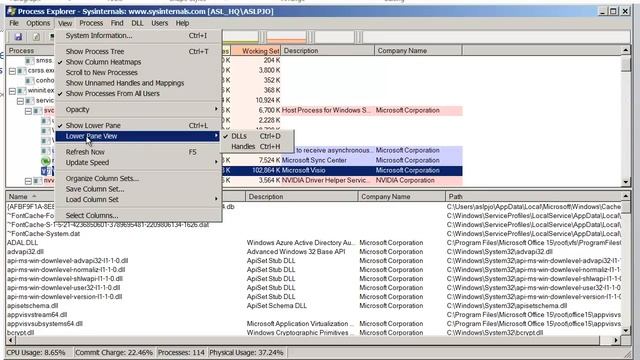Open the Help menu
Viewport: 640px width, 360px height.
pos(182,23)
